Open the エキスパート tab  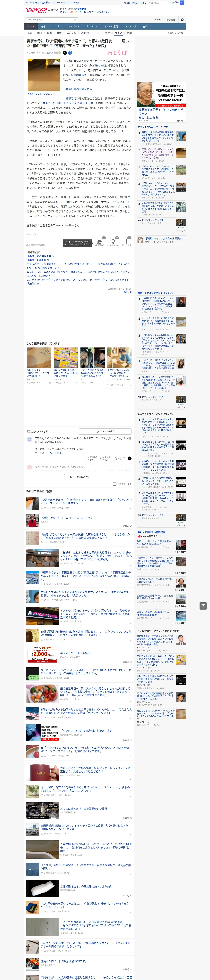click(72, 27)
